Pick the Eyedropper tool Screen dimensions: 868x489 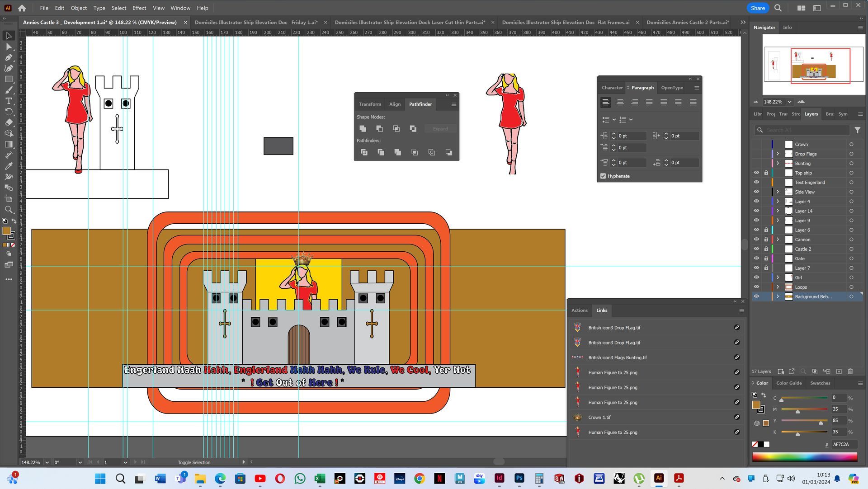pos(9,166)
